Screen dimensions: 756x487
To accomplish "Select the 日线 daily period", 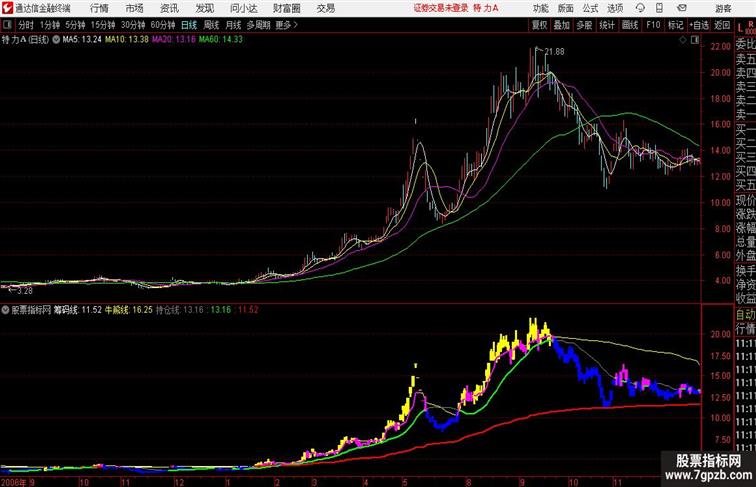I will click(x=189, y=25).
